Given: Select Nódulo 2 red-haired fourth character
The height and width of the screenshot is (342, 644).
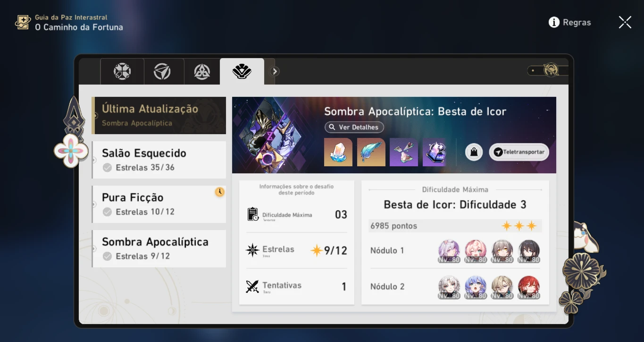Looking at the screenshot, I should pos(529,287).
